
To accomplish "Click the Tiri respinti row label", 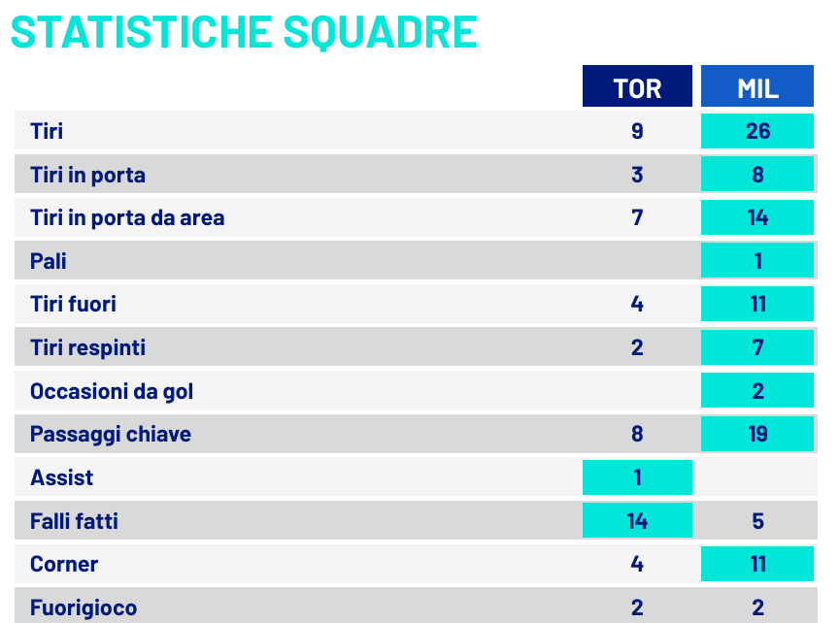I will pyautogui.click(x=87, y=348).
